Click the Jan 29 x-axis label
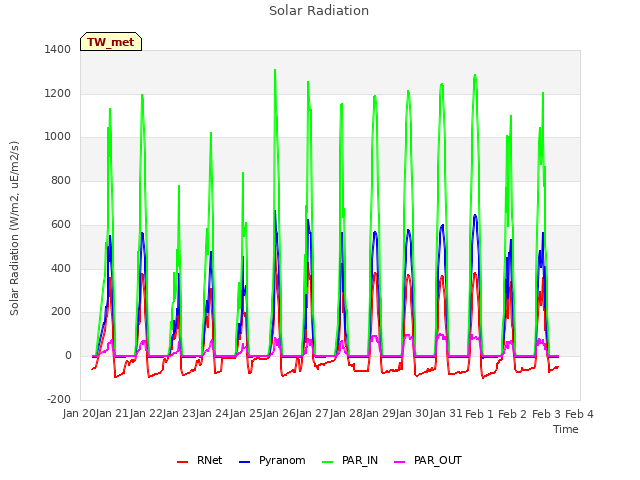Screen dimensions: 640x480 [x=380, y=414]
